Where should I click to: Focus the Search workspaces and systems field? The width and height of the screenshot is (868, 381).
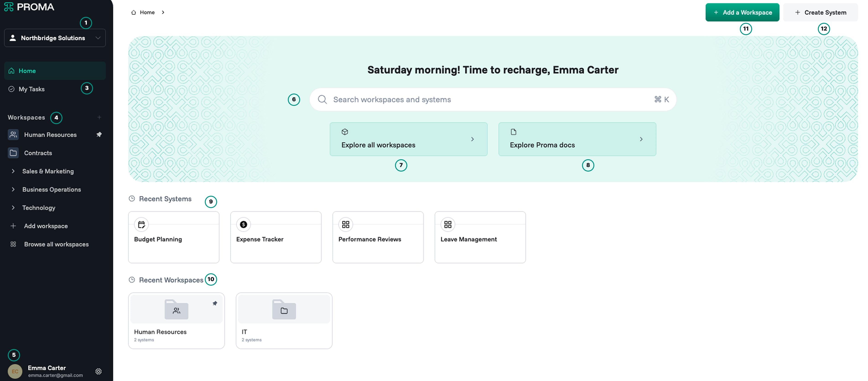(x=493, y=99)
